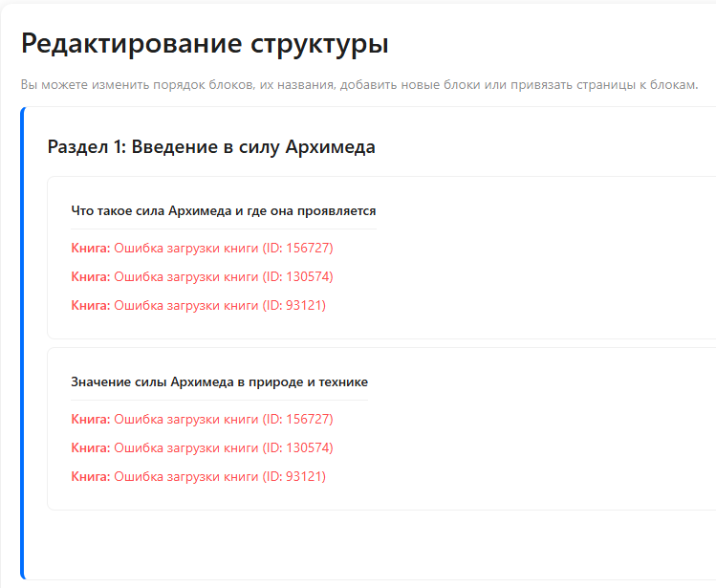Select the "Раздел 1: Введение в силу Архимеда" section title
Image resolution: width=716 pixels, height=588 pixels.
click(x=211, y=147)
